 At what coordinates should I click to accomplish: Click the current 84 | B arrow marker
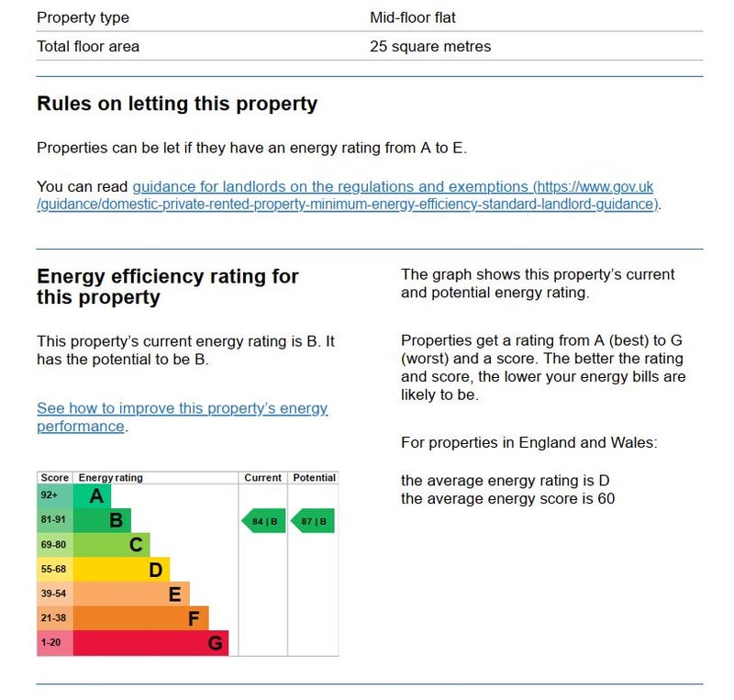tap(263, 522)
